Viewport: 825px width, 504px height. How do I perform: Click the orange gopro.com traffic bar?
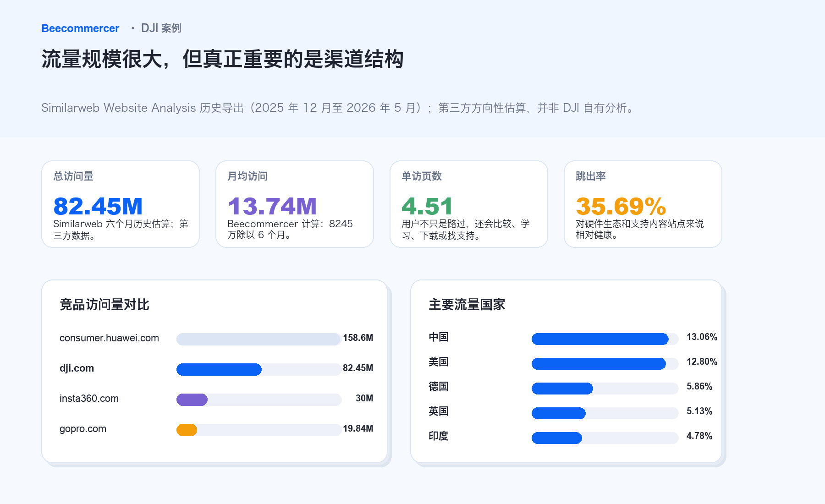point(187,430)
